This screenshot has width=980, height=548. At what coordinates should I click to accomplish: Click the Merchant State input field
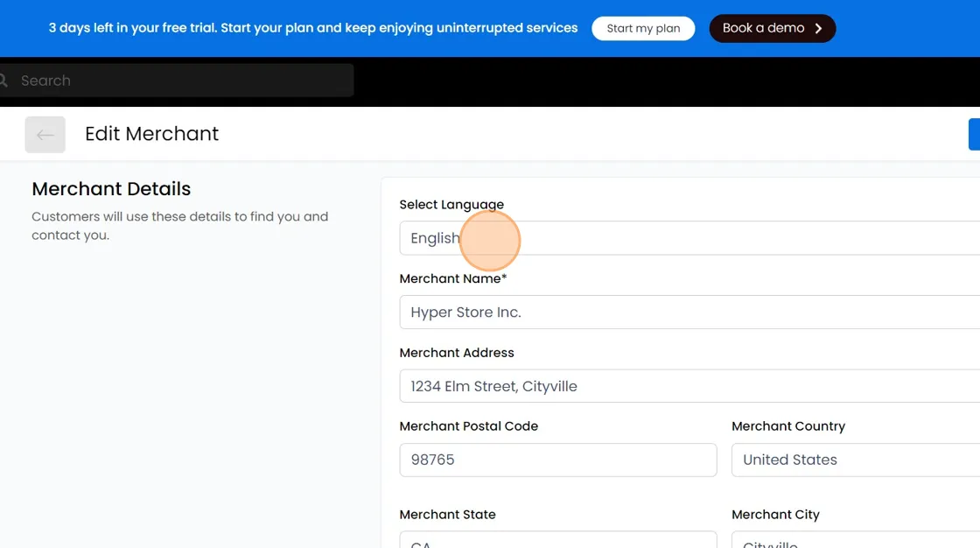click(x=558, y=540)
